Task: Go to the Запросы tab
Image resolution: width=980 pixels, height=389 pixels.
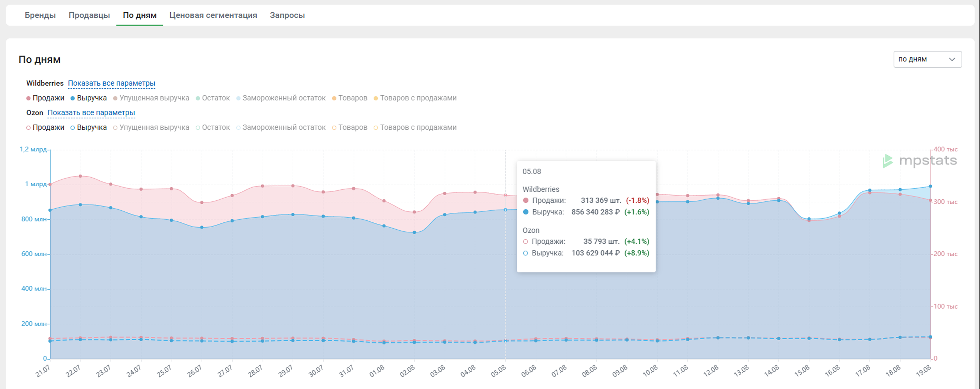Action: (x=287, y=15)
